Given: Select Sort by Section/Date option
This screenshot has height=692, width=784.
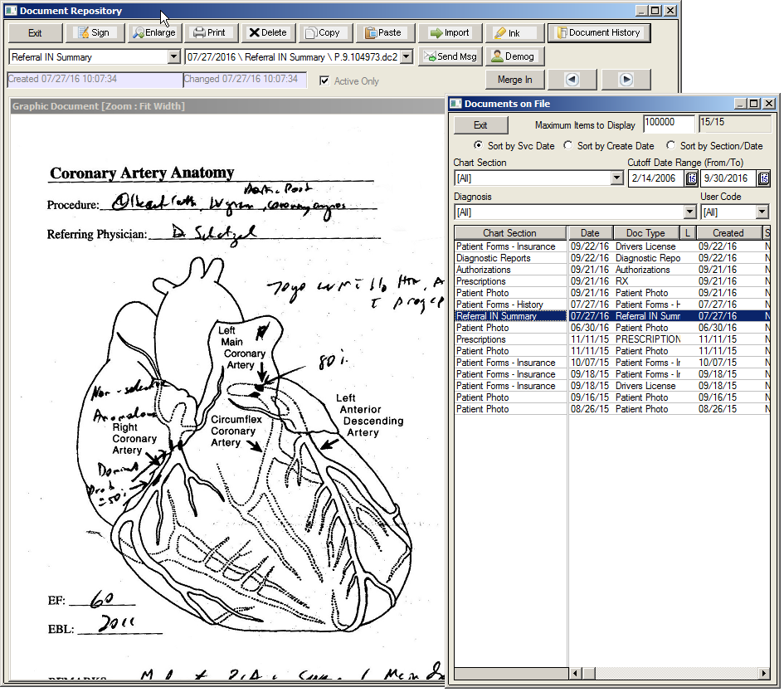Looking at the screenshot, I should coord(671,146).
